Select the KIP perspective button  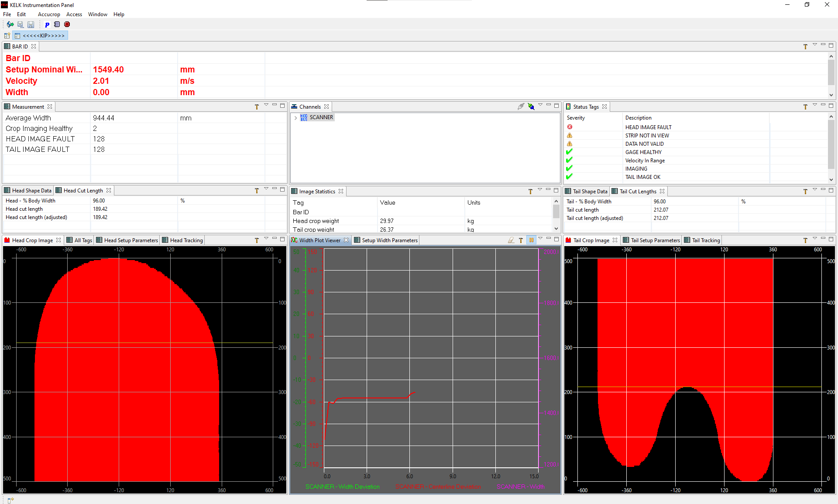(x=40, y=36)
